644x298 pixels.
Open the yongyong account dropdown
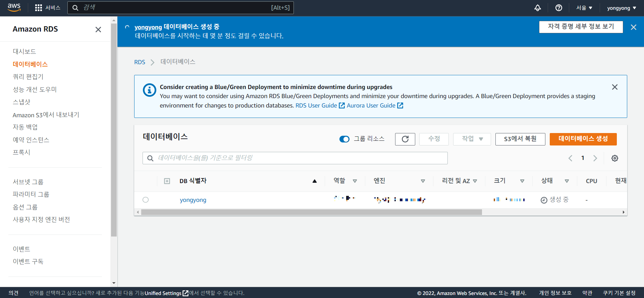coord(622,8)
